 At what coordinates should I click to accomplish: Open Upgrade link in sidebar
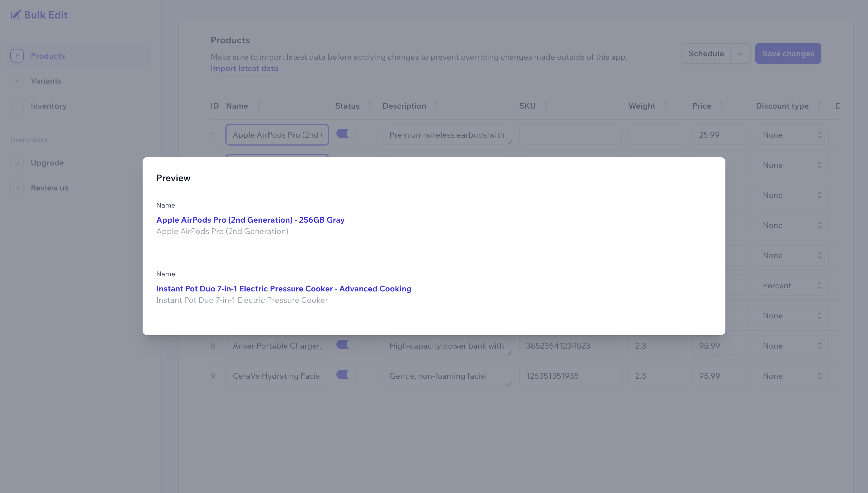coord(79,163)
